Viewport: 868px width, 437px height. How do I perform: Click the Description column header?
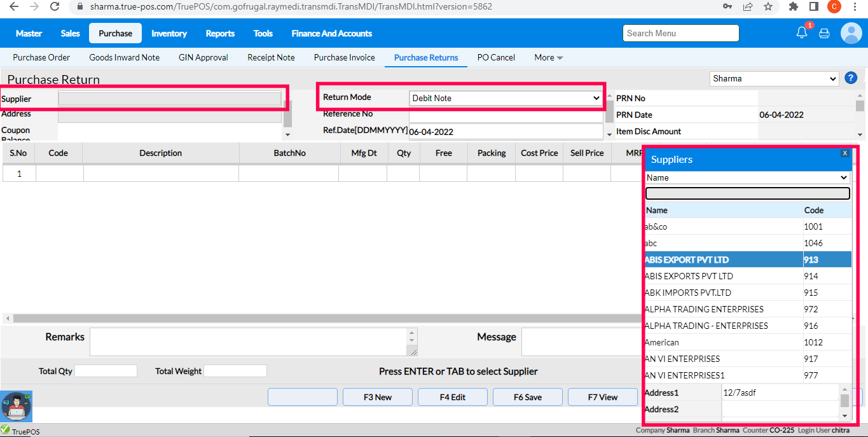[x=161, y=153]
